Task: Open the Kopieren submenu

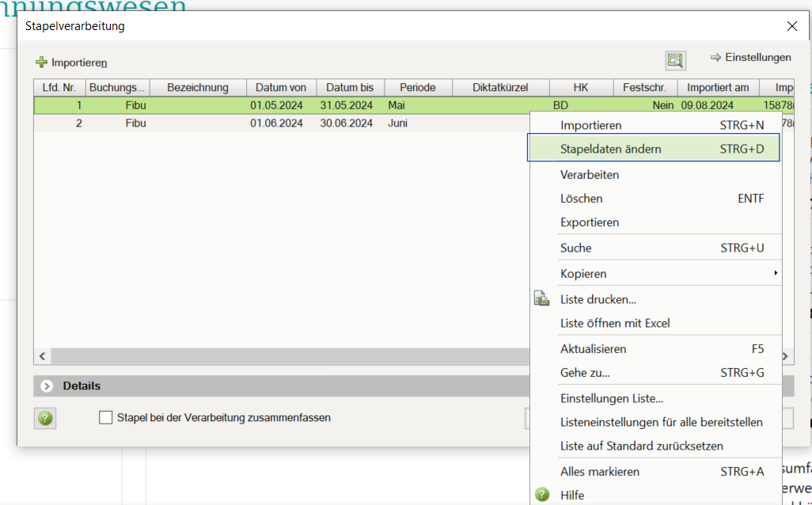Action: (x=583, y=273)
